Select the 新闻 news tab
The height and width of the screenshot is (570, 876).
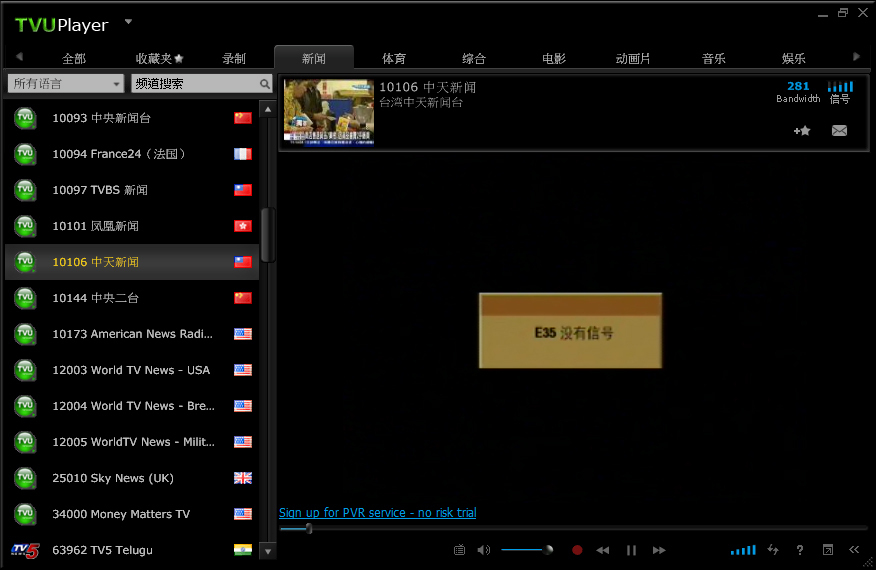pyautogui.click(x=313, y=58)
